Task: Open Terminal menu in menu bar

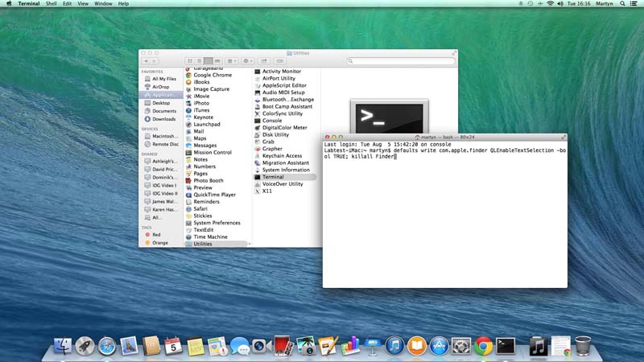Action: pyautogui.click(x=29, y=3)
